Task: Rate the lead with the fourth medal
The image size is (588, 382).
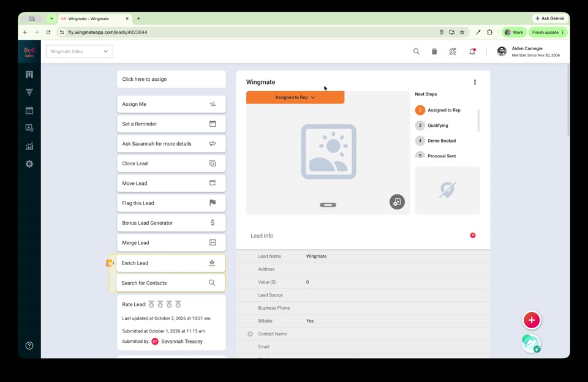Action: coord(178,304)
